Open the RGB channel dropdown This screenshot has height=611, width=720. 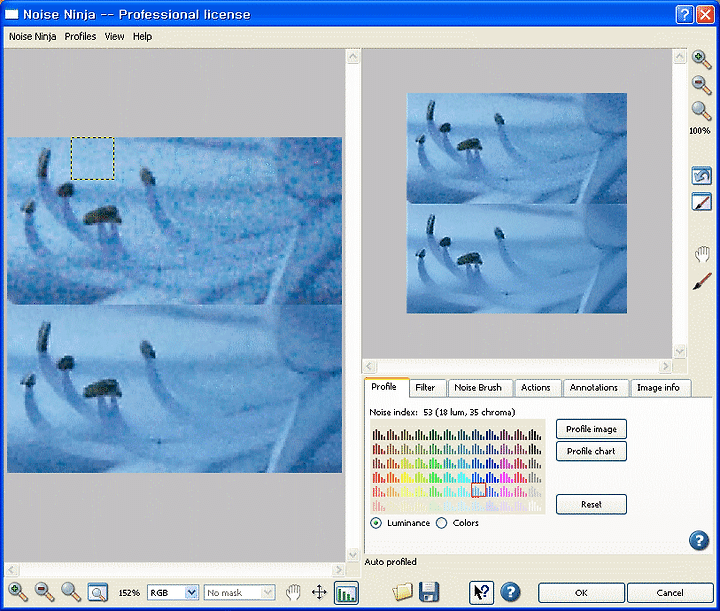[173, 593]
